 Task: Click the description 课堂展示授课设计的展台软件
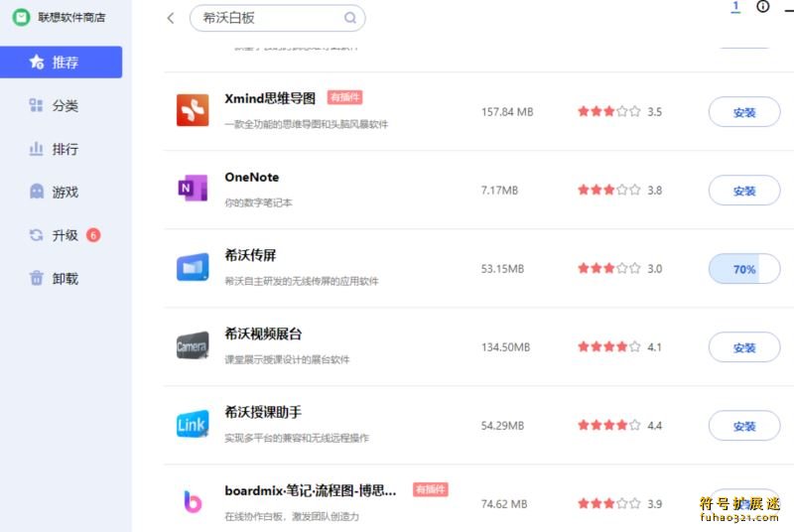tap(287, 360)
